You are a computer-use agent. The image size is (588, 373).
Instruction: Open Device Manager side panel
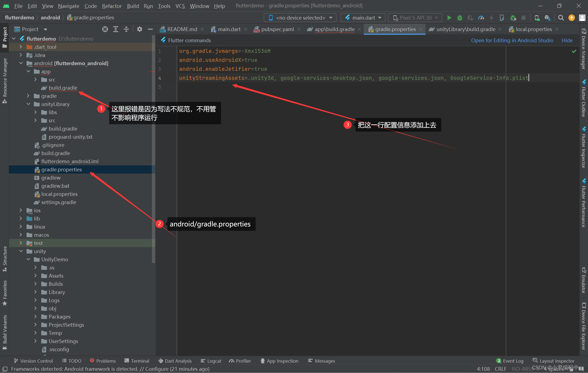click(584, 49)
